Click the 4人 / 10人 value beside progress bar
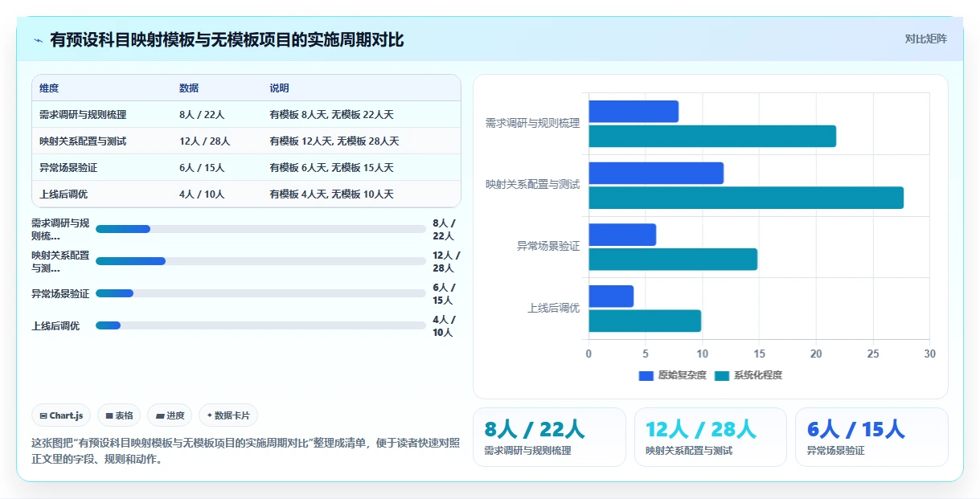The image size is (980, 499). coord(445,325)
